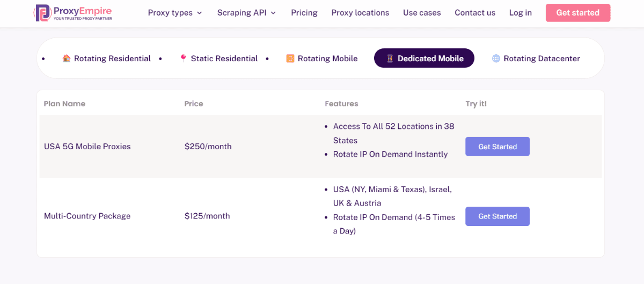Click the Log in link
Screen dimensions: 644x284
pos(521,12)
